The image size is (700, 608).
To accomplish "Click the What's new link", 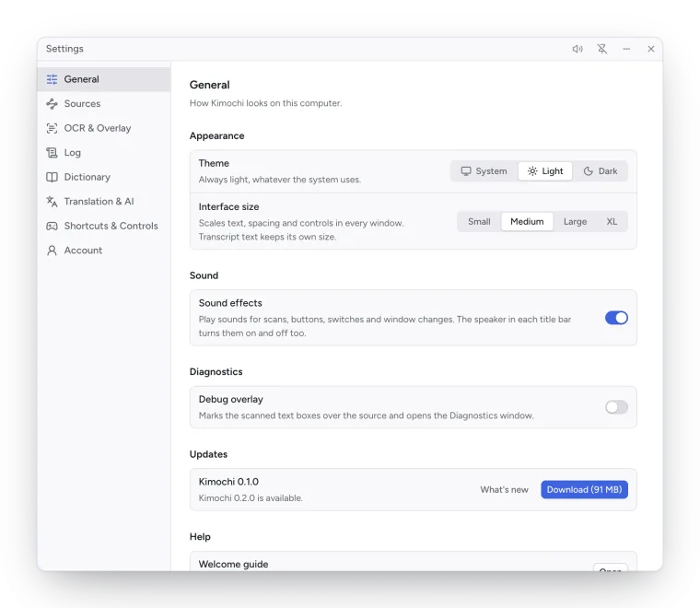I will tap(504, 490).
